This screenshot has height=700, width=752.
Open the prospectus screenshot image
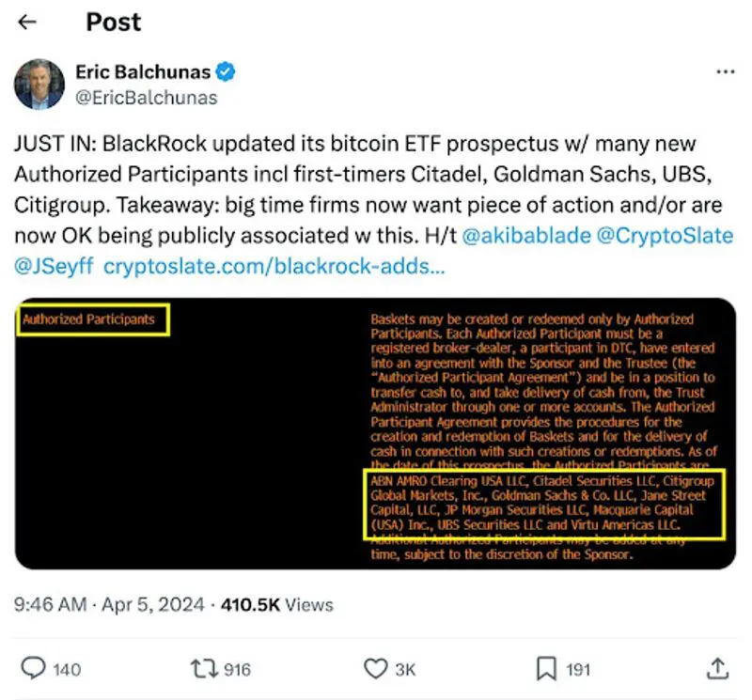point(375,433)
